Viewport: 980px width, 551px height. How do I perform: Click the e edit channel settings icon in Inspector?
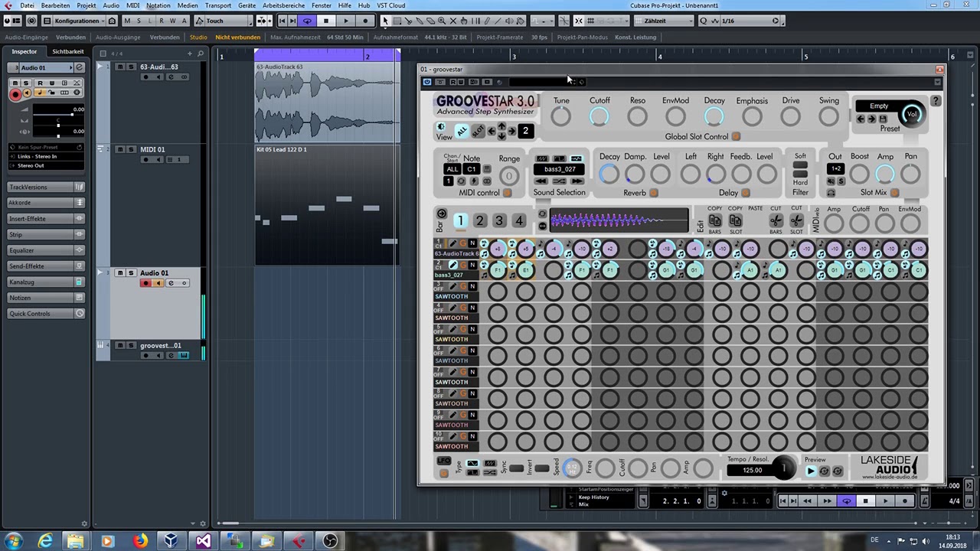point(79,67)
